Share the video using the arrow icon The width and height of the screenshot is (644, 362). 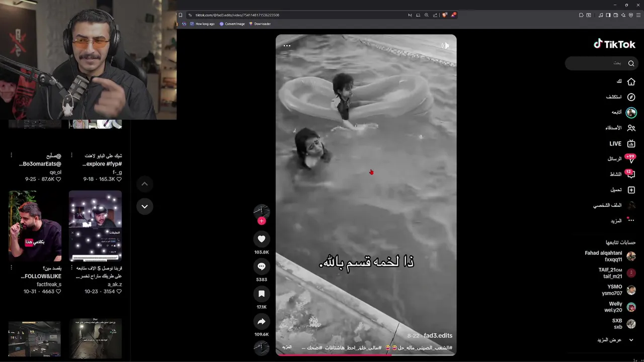click(x=261, y=321)
